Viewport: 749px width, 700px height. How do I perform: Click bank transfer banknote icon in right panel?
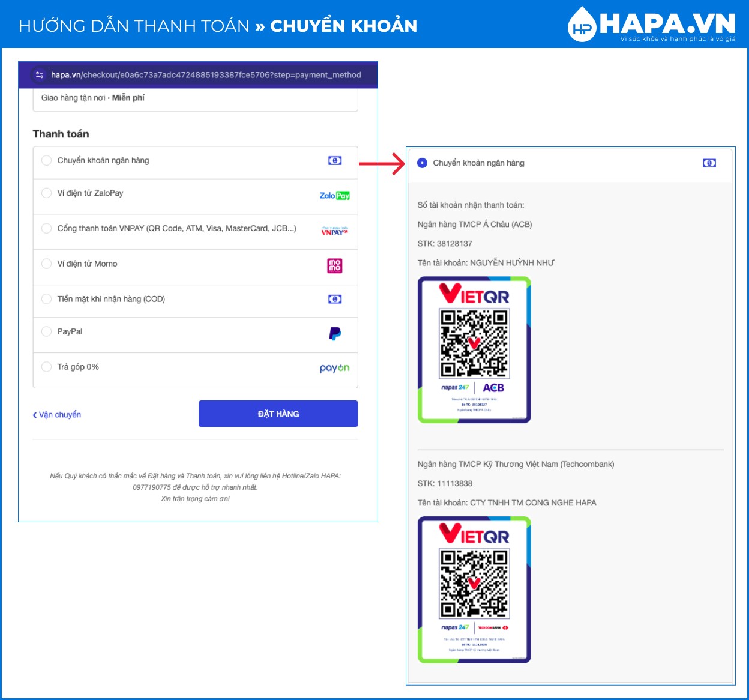click(x=709, y=163)
